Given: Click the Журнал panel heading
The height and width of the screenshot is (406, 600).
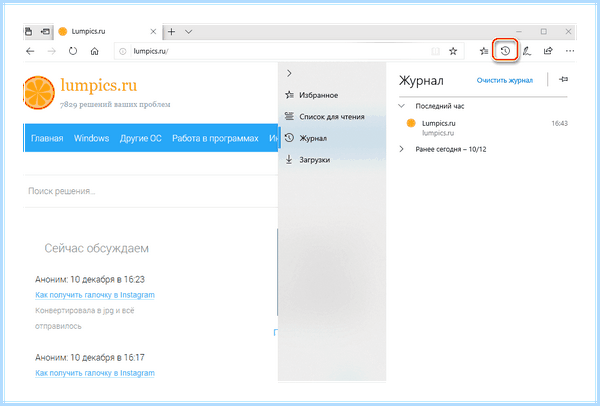Looking at the screenshot, I should 421,81.
